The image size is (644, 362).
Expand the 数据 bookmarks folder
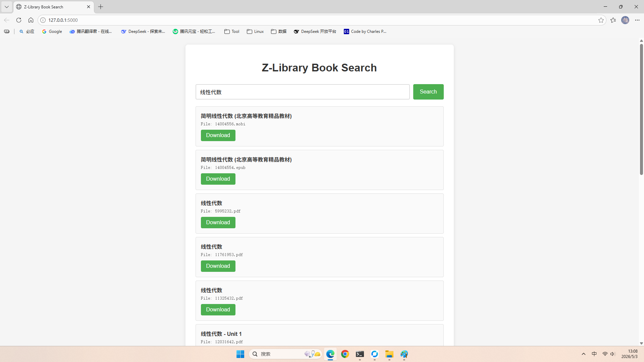pyautogui.click(x=279, y=32)
